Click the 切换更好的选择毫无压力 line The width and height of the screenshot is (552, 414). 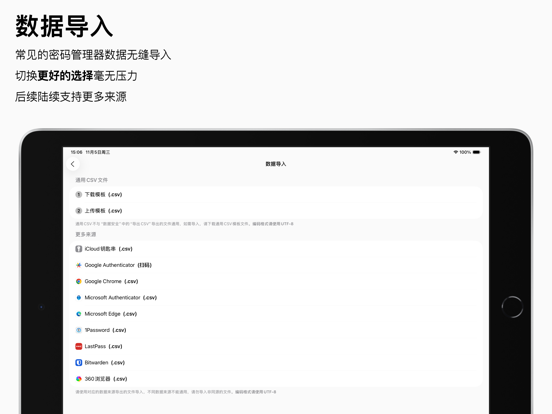tap(76, 76)
